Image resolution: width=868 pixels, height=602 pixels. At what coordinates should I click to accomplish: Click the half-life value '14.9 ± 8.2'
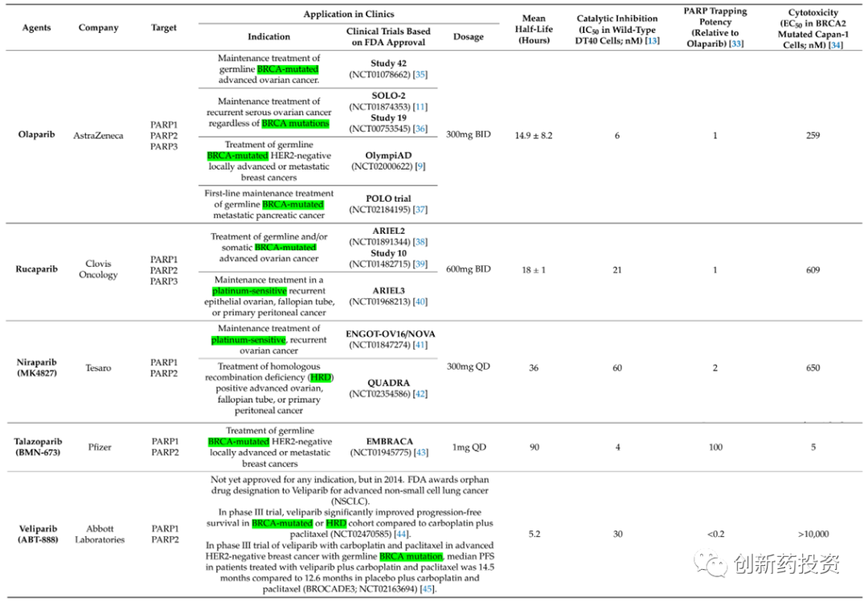tap(534, 136)
